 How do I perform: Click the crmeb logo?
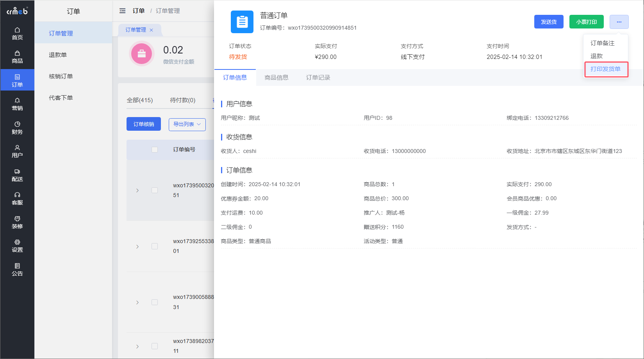17,11
